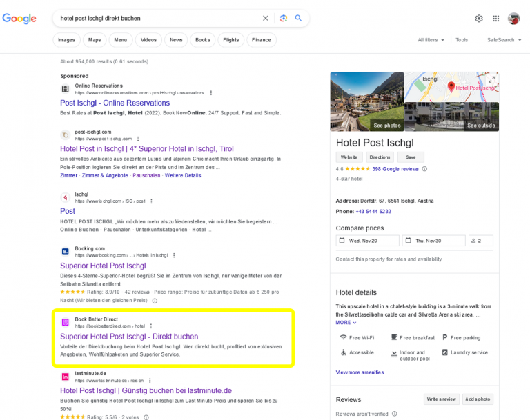Click the lastminute.de favicon
The width and height of the screenshot is (530, 420).
pos(66,377)
